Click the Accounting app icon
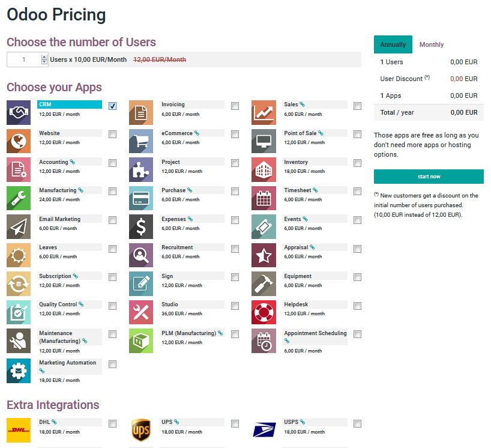The image size is (491, 448). click(19, 169)
